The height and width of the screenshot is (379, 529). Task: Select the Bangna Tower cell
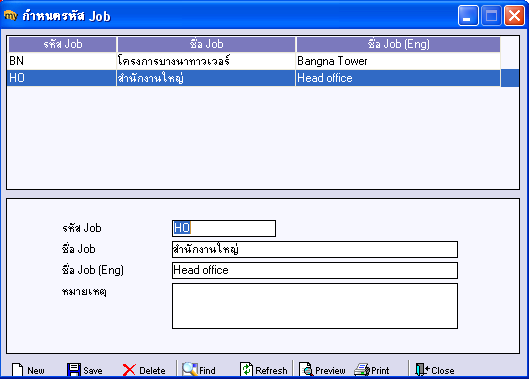point(398,61)
